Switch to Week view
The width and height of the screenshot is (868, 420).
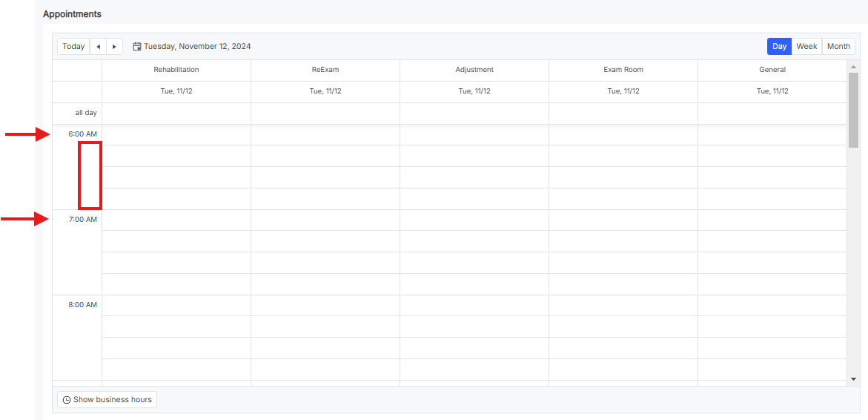click(x=806, y=47)
